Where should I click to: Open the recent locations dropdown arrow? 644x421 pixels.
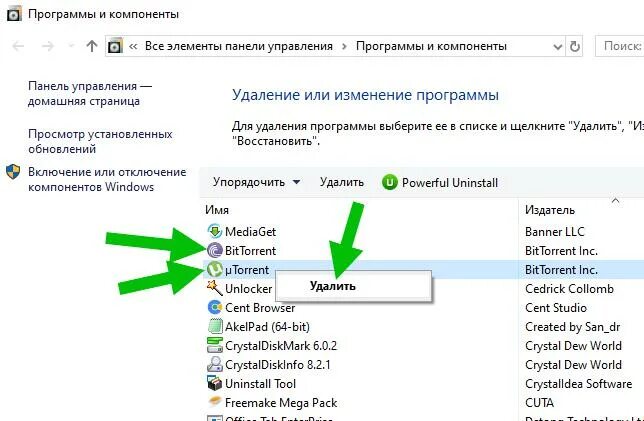(71, 46)
